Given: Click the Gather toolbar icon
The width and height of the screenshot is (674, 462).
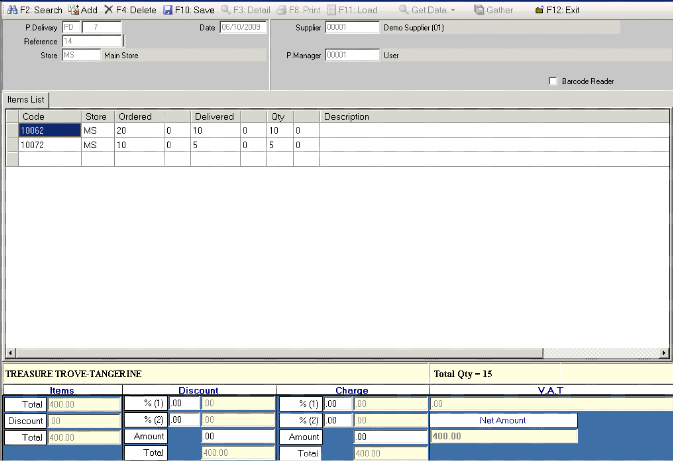Looking at the screenshot, I should (x=480, y=9).
